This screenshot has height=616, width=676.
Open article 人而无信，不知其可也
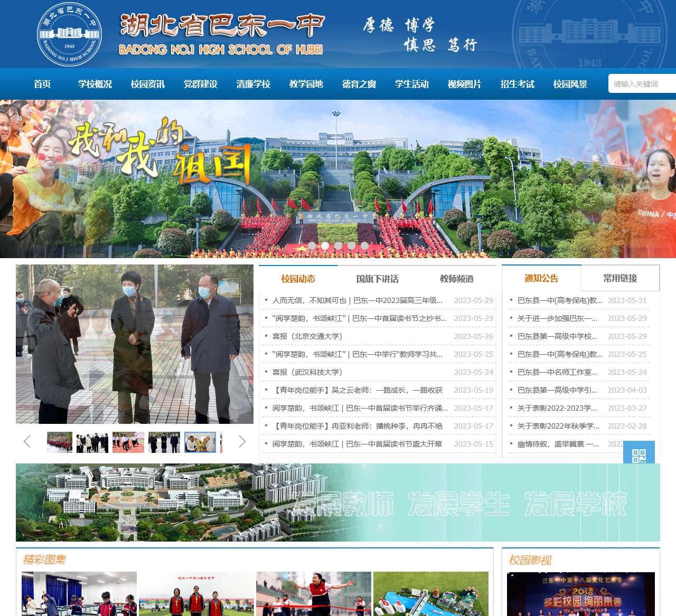(358, 300)
